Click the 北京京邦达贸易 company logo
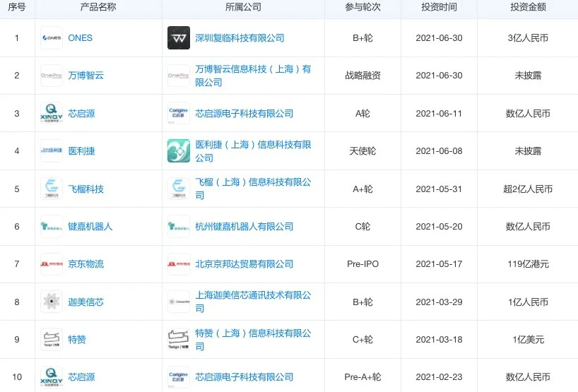 (179, 263)
